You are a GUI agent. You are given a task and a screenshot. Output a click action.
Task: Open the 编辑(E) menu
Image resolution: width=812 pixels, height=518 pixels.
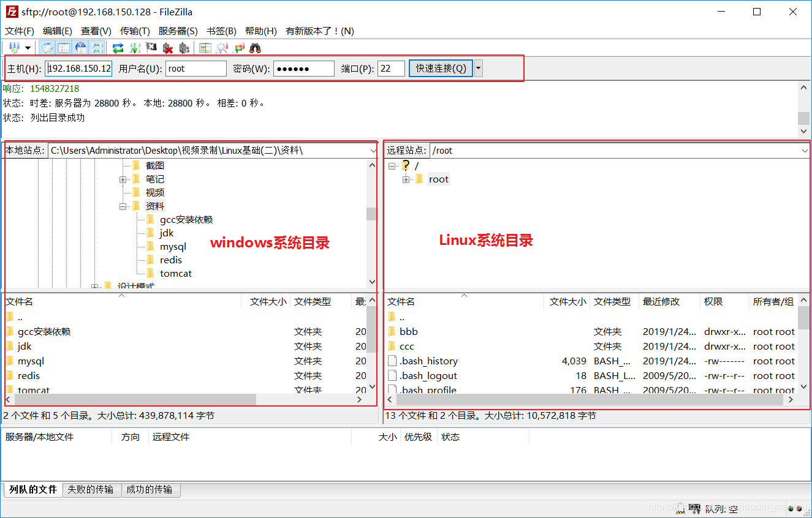coord(58,31)
